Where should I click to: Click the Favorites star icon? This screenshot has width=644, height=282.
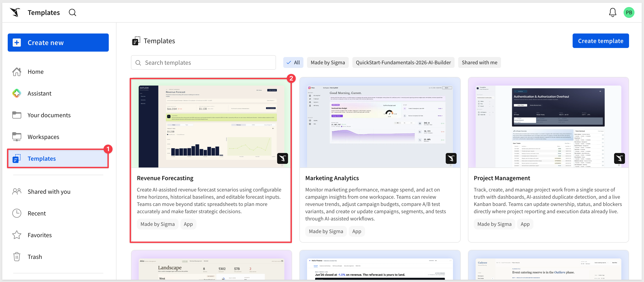coord(17,235)
